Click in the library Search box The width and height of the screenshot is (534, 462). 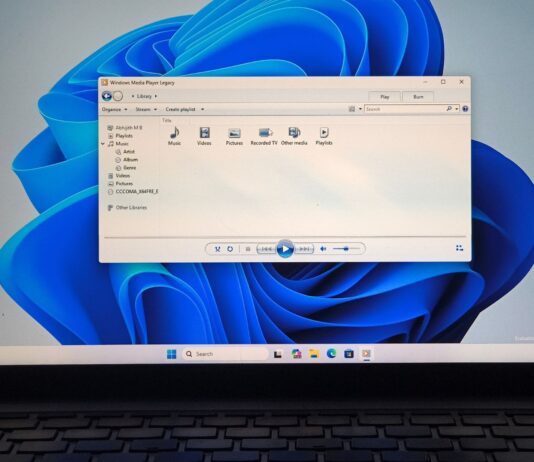tap(405, 109)
